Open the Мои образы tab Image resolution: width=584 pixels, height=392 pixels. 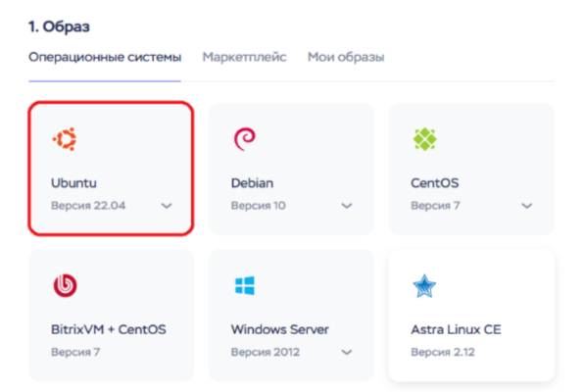click(x=346, y=57)
